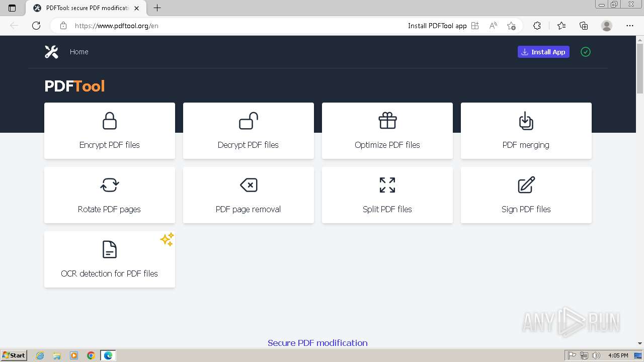The image size is (644, 362).
Task: Click the browser back arrow
Action: [x=14, y=26]
